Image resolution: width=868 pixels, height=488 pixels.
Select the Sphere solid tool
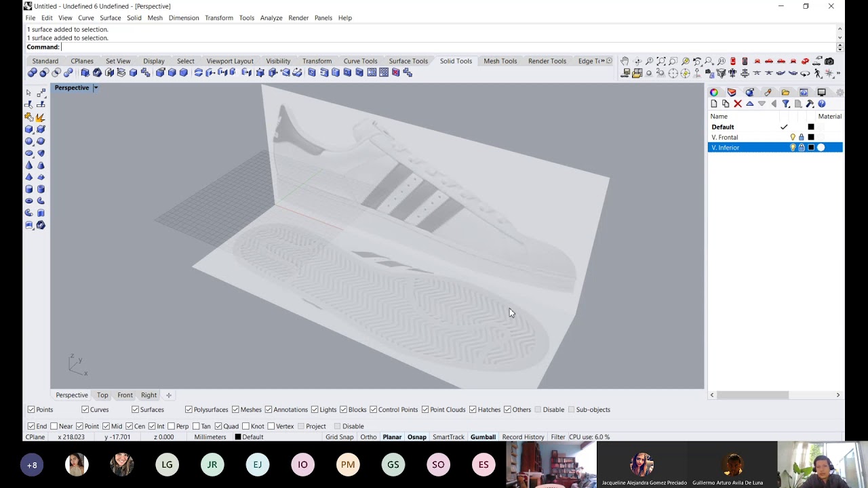click(28, 141)
